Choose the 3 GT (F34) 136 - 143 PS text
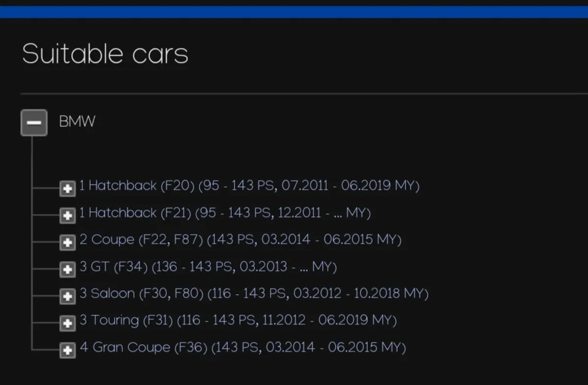The height and width of the screenshot is (385, 588). [208, 267]
